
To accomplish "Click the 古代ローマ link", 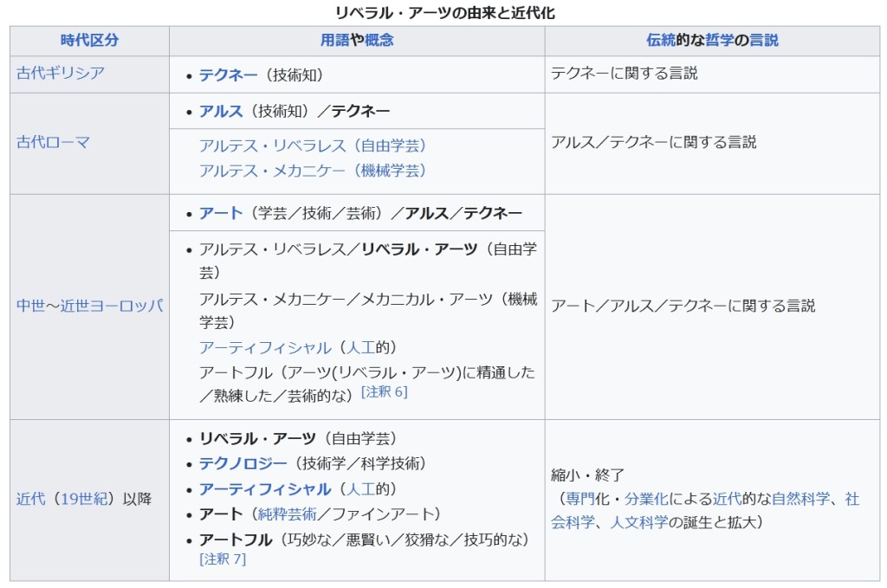I will tap(53, 143).
